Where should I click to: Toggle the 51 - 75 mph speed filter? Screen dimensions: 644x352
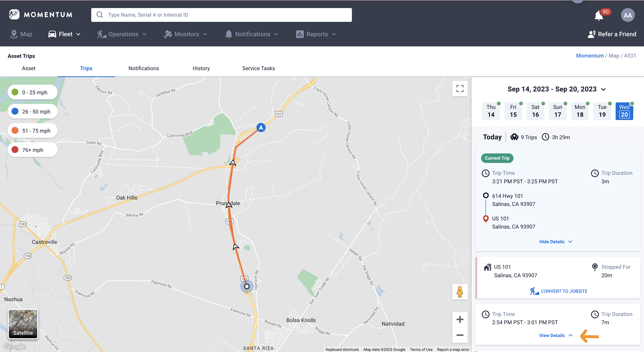coord(33,131)
